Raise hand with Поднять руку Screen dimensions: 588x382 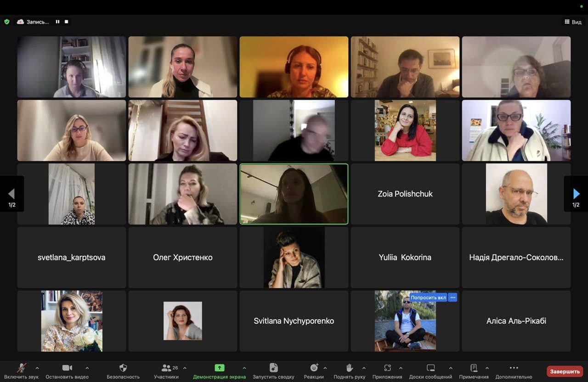click(x=349, y=371)
